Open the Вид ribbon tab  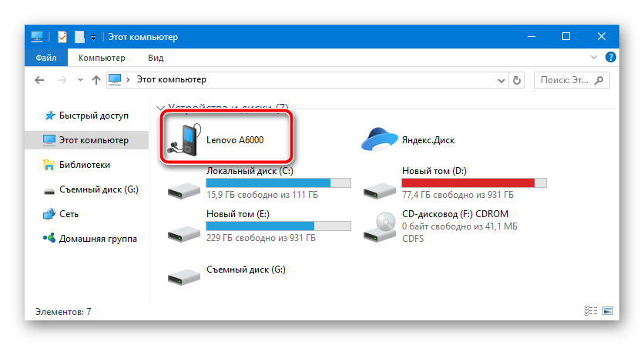[x=156, y=58]
